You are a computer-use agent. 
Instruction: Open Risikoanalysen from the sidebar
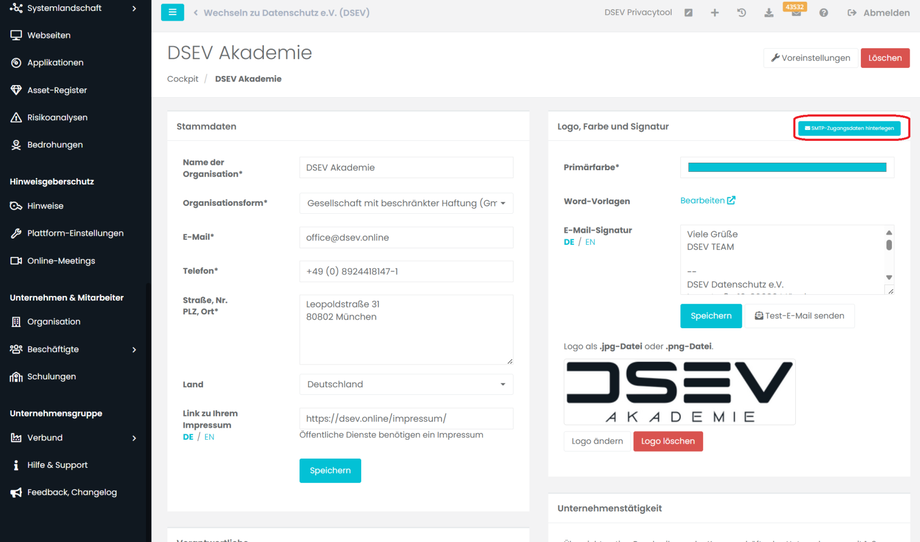click(x=57, y=117)
